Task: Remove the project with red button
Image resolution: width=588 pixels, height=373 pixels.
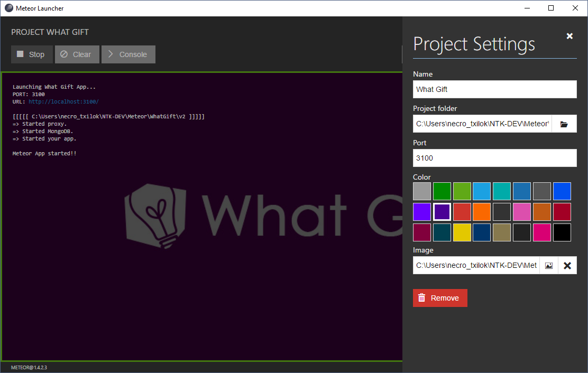Action: pos(440,298)
